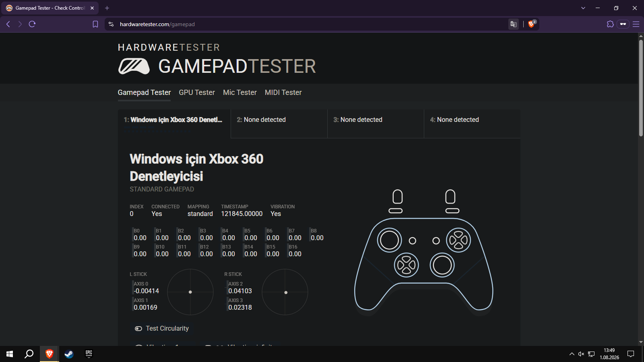Click the B8 button value cell
This screenshot has width=644, height=362.
pos(317,235)
